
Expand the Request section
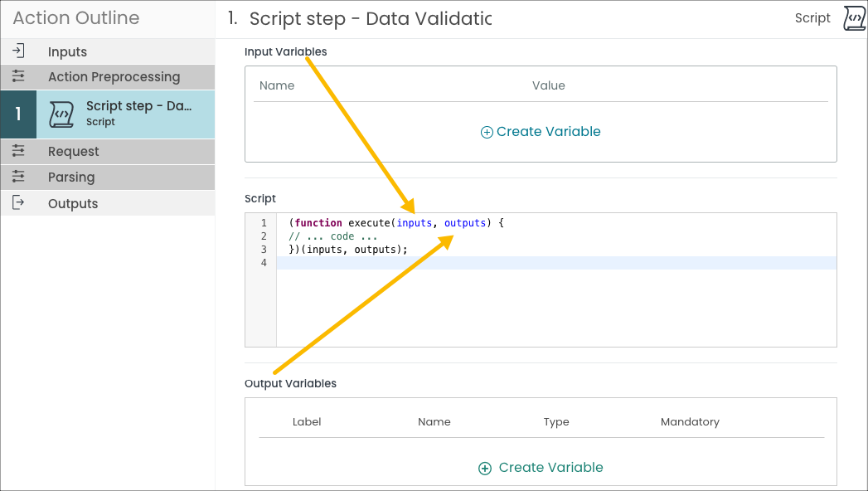coord(73,151)
